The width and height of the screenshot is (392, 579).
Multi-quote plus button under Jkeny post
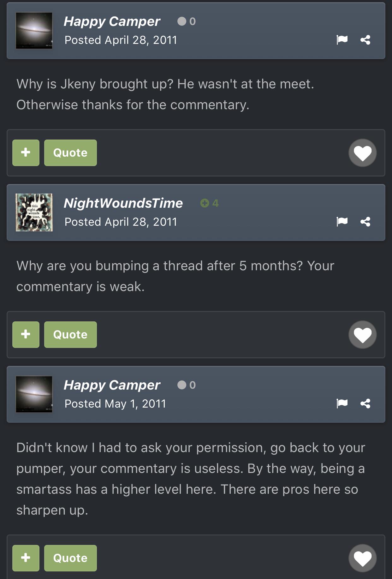coord(26,153)
